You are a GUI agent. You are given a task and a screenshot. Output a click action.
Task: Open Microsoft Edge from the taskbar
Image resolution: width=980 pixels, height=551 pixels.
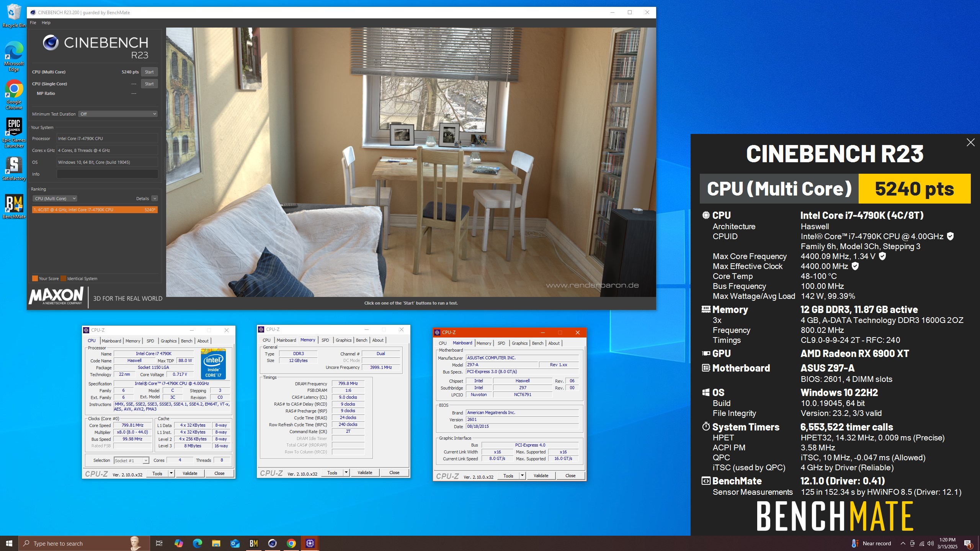[x=197, y=543]
